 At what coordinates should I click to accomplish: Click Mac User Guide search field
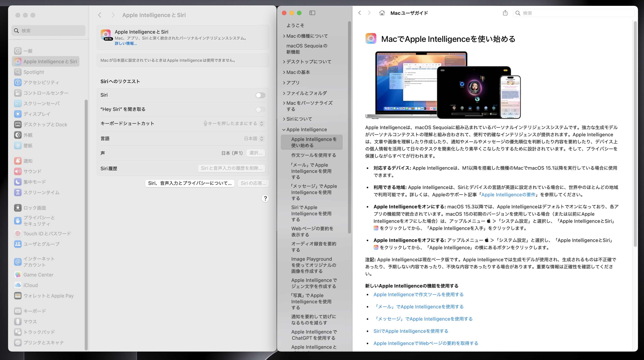pyautogui.click(x=574, y=13)
